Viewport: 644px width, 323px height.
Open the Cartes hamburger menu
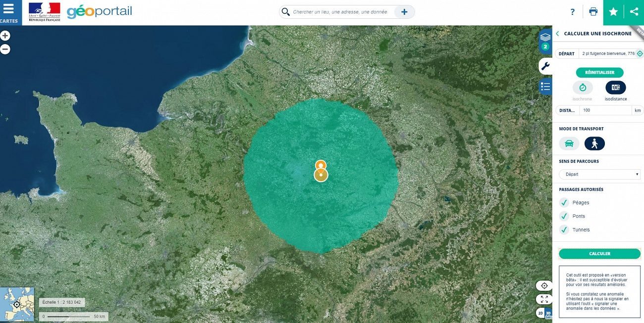point(9,12)
